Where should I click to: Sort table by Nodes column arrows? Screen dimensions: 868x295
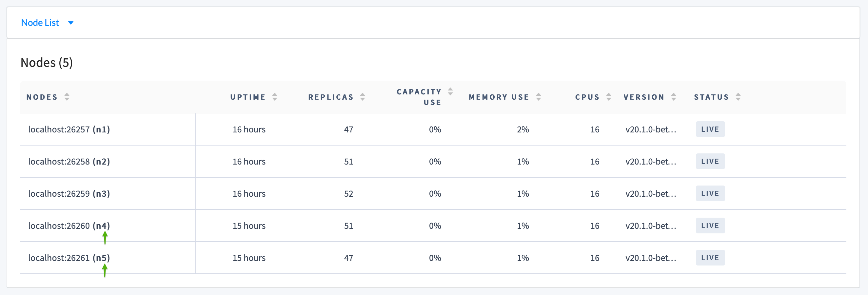tap(67, 97)
